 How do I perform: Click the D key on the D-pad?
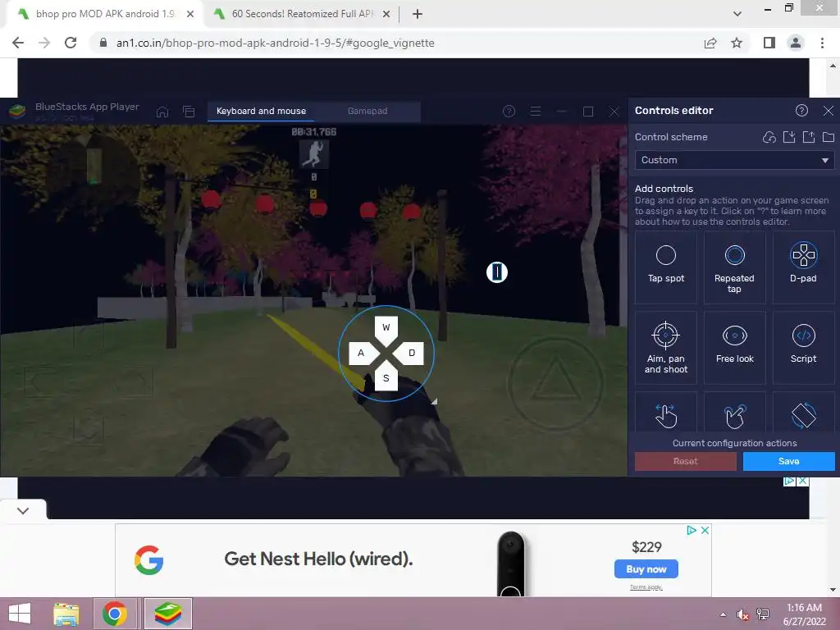(410, 353)
